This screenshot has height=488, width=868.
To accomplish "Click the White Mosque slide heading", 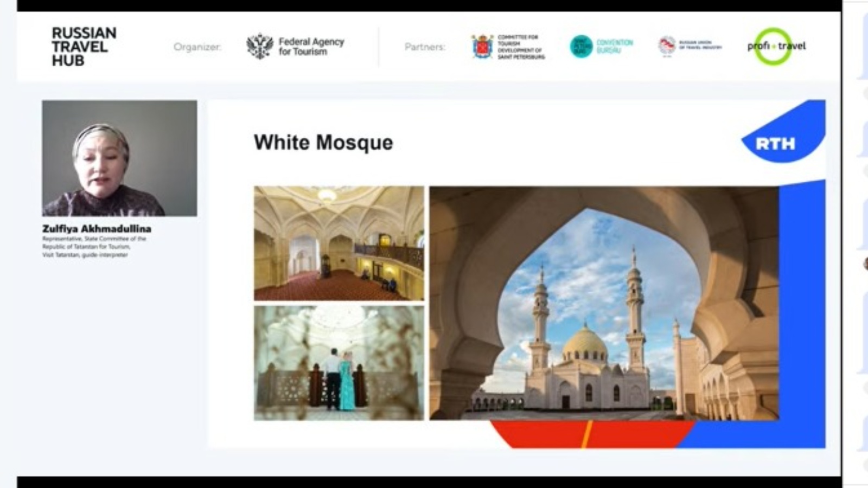I will pyautogui.click(x=323, y=143).
